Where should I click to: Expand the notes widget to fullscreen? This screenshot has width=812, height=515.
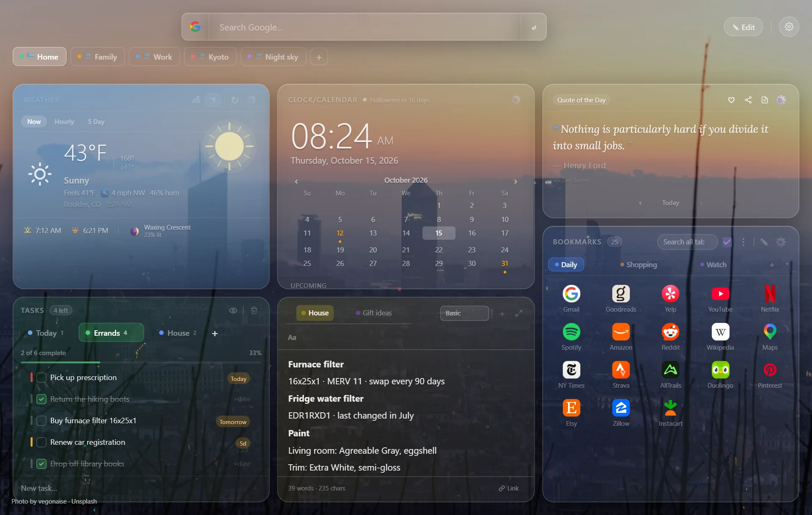519,313
